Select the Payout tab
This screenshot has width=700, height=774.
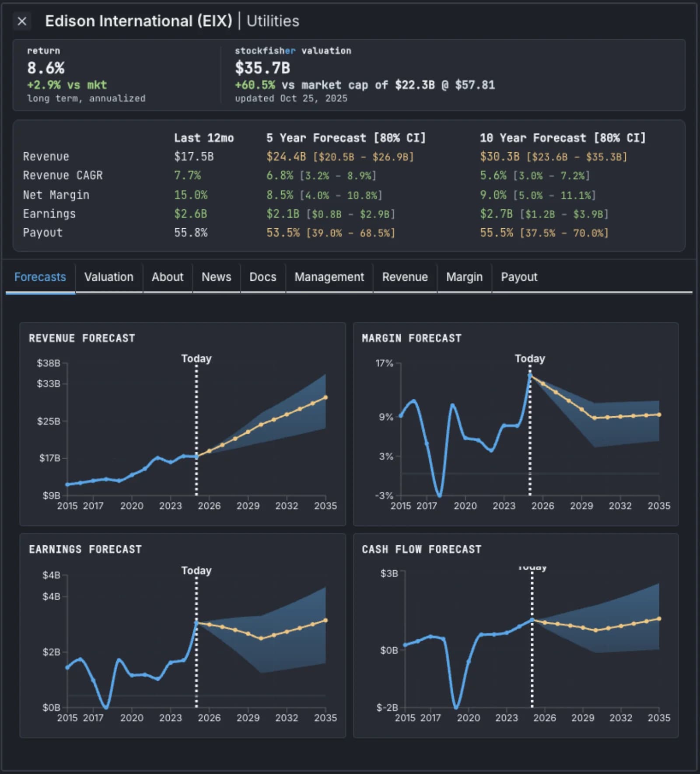point(519,277)
